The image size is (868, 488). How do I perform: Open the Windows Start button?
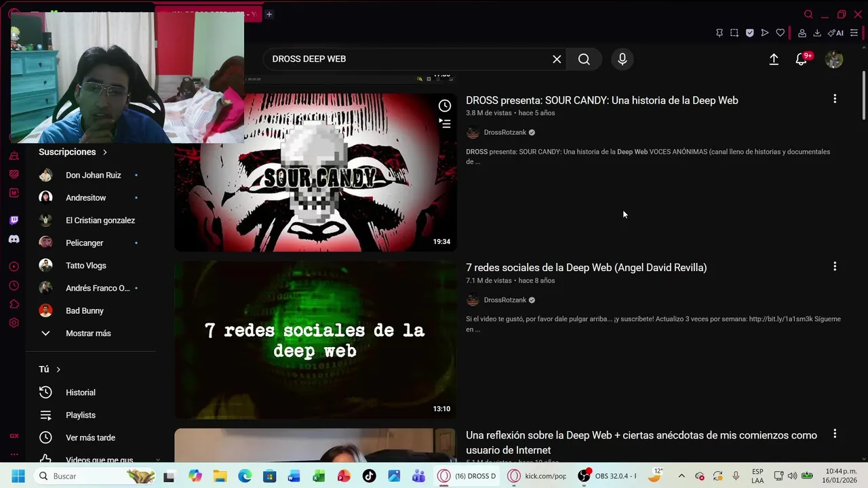pyautogui.click(x=18, y=476)
